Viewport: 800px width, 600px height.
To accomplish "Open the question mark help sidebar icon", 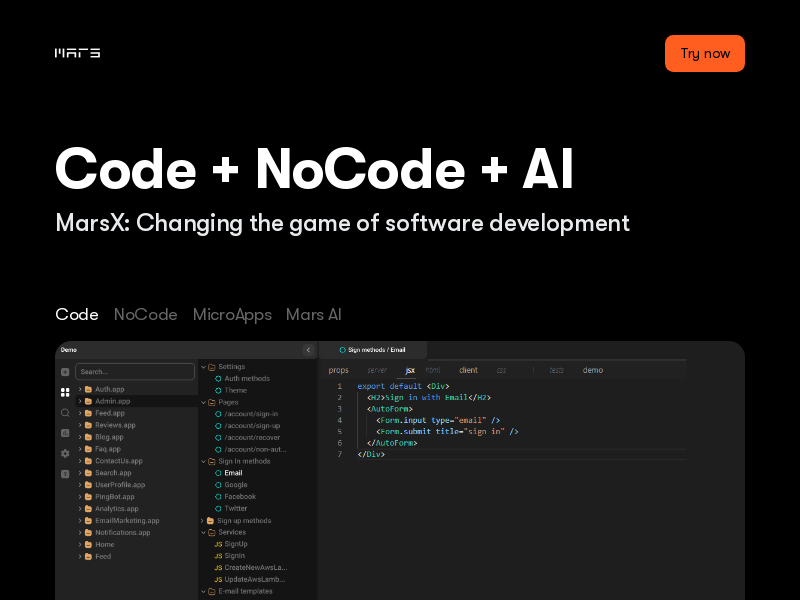I will (x=65, y=474).
